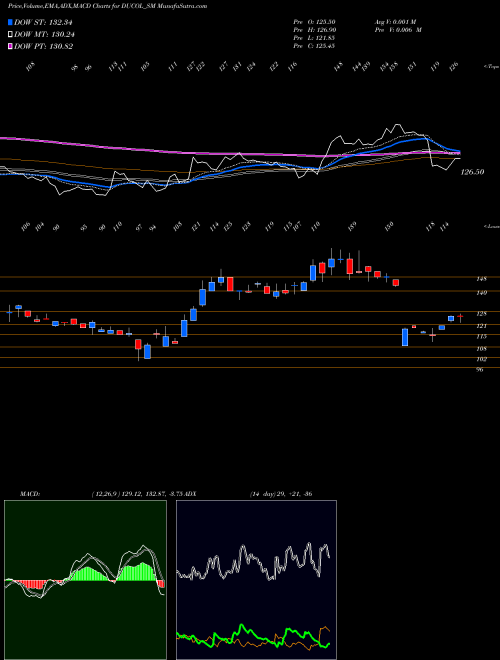Open the MACD histogram chart panel
This screenshot has height=660, width=500.
coord(85,580)
